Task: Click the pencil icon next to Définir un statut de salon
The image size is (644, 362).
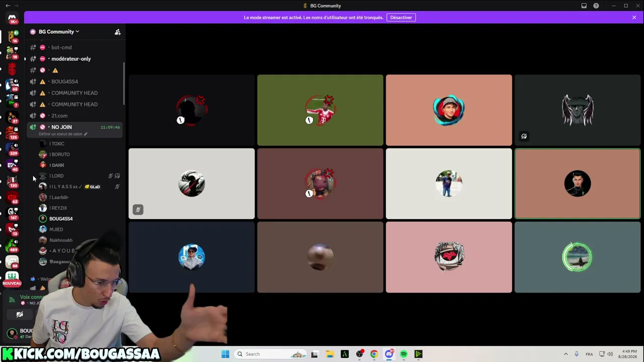Action: [86, 134]
